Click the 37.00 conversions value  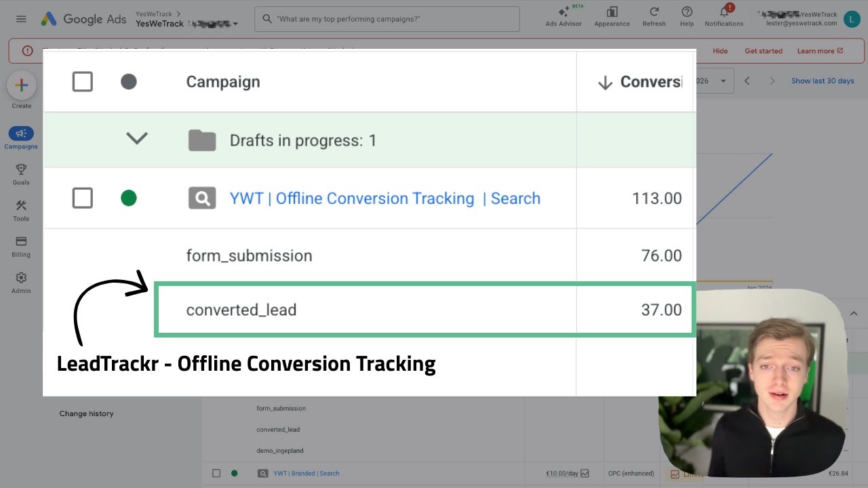(662, 310)
